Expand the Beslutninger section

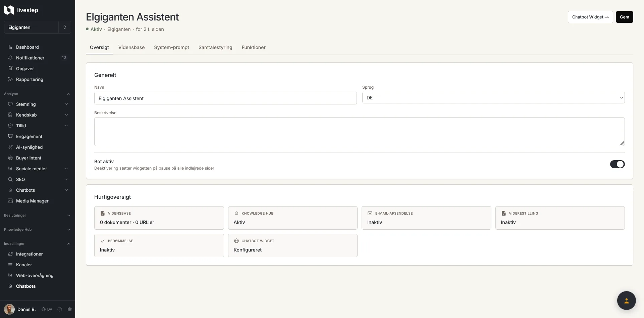point(37,215)
